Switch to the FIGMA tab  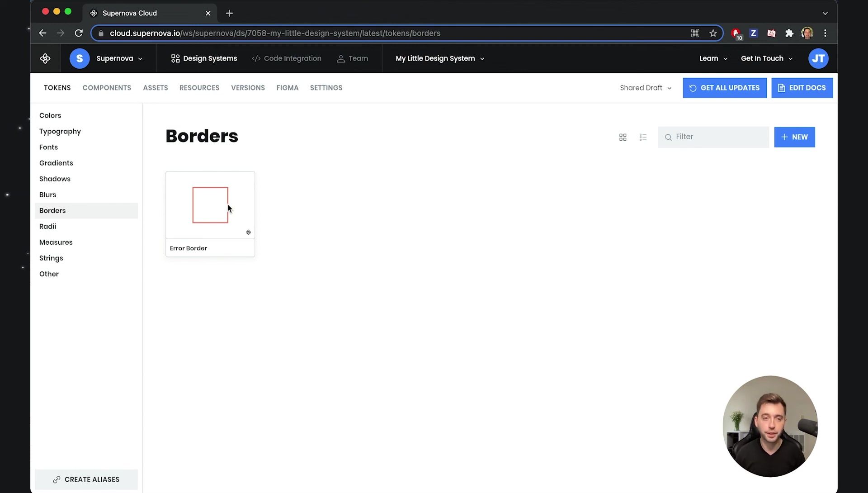tap(288, 88)
